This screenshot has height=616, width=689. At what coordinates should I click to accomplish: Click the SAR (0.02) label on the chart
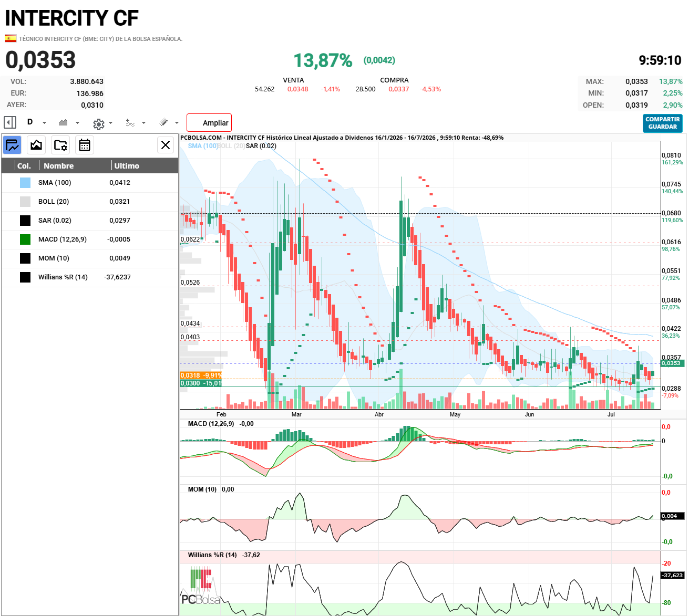click(261, 146)
